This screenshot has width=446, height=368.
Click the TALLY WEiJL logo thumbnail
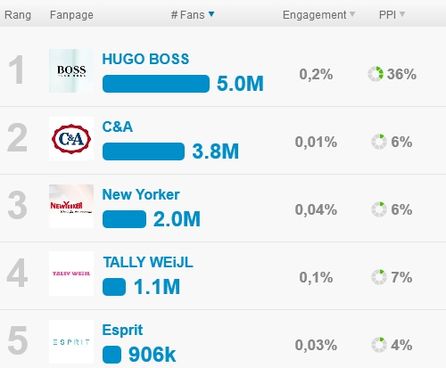tap(71, 274)
